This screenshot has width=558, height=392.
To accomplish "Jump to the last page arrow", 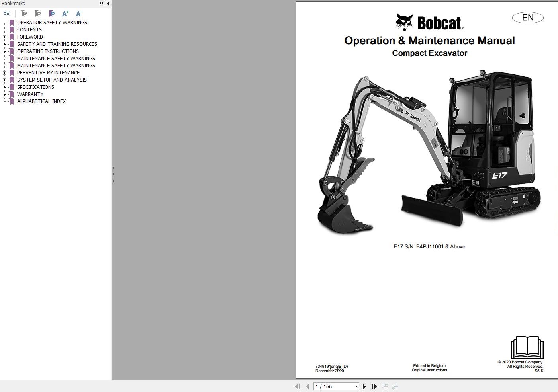I will pyautogui.click(x=374, y=386).
